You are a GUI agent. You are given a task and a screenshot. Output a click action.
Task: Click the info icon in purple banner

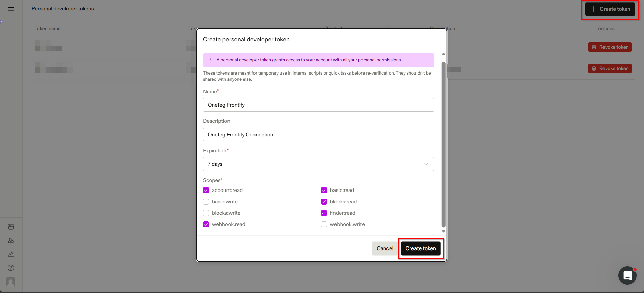[x=211, y=60]
